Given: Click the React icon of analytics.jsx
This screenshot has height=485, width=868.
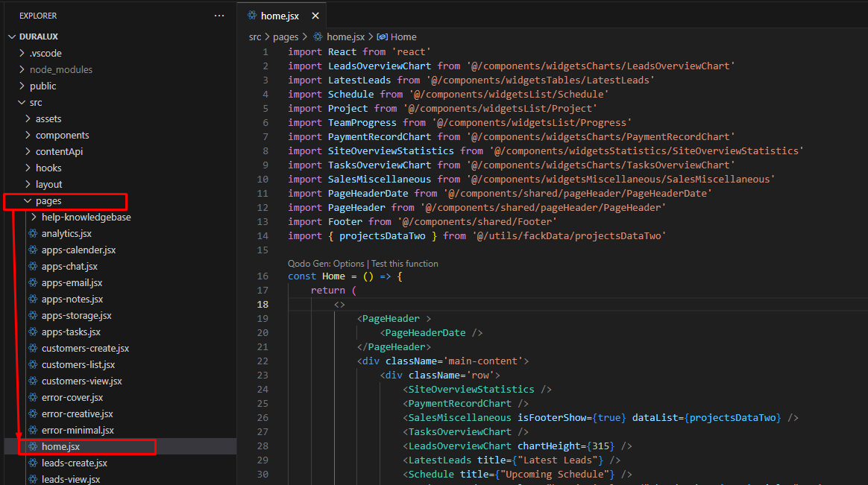Looking at the screenshot, I should [x=34, y=233].
